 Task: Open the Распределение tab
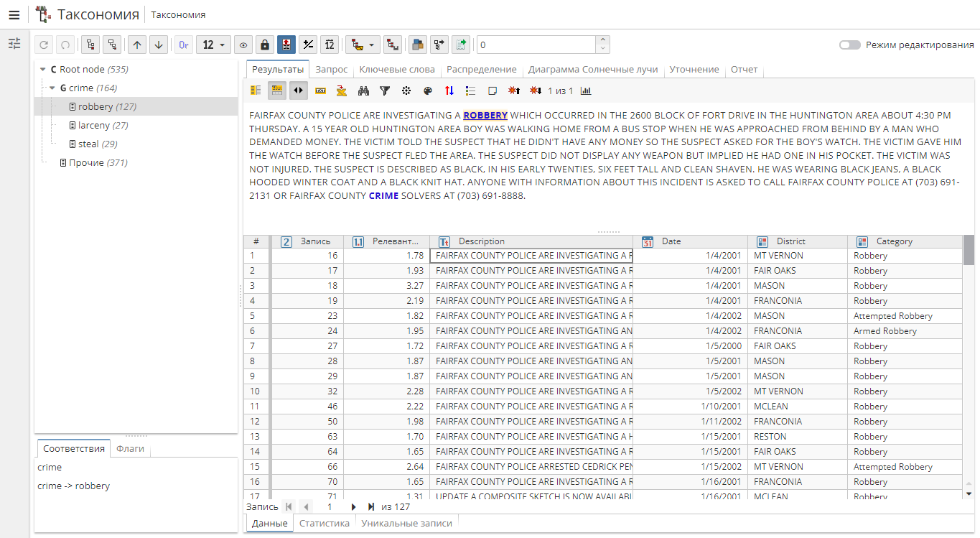(x=482, y=70)
